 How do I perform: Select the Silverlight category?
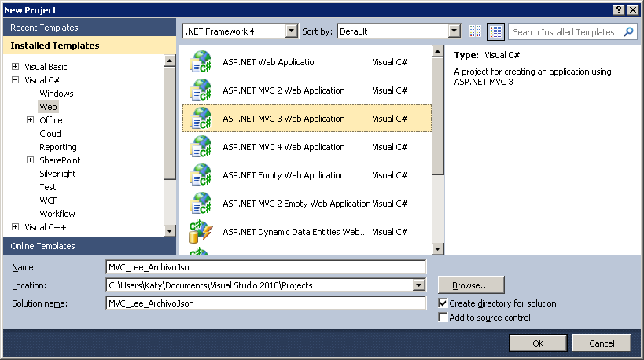[57, 174]
